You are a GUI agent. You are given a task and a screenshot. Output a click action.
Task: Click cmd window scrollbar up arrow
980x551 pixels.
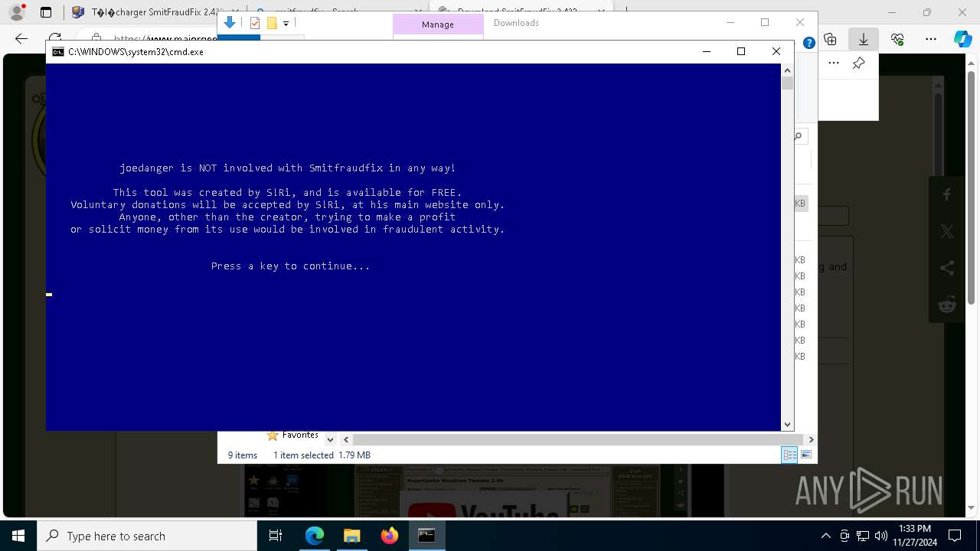[787, 70]
